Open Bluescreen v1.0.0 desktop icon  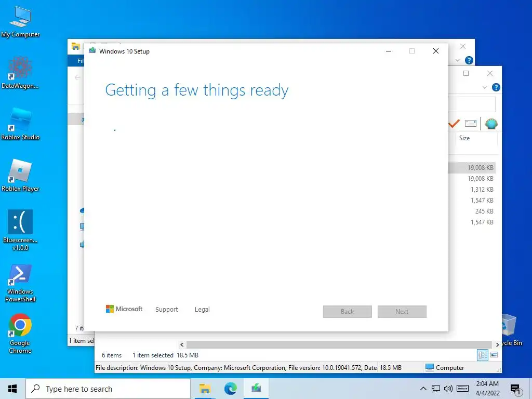pos(20,230)
